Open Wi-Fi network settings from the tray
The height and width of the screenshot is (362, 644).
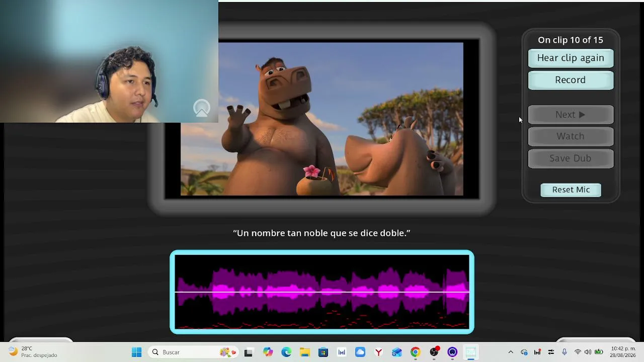578,352
